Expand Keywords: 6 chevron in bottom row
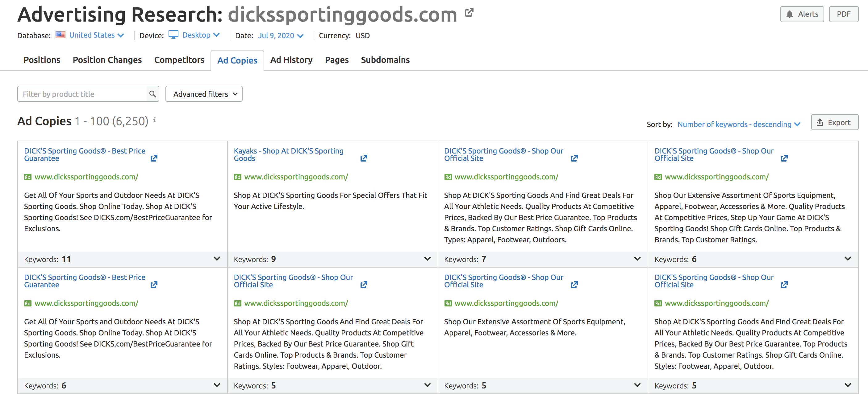Screen dimensions: 868x394 217,385
